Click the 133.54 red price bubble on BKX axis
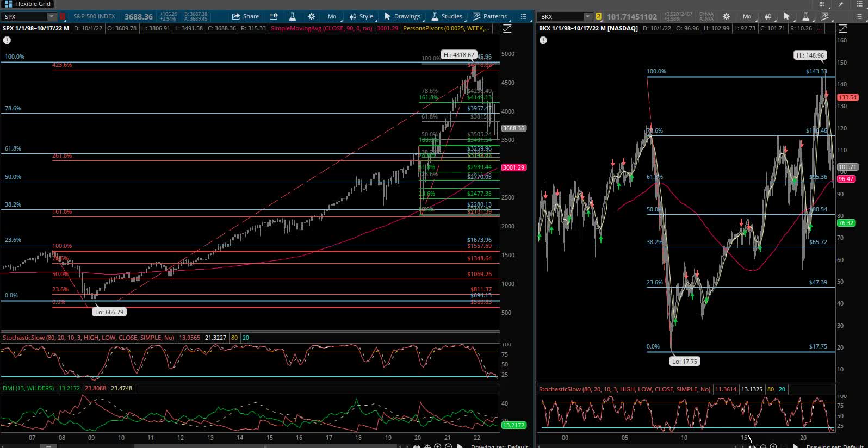 [x=847, y=97]
